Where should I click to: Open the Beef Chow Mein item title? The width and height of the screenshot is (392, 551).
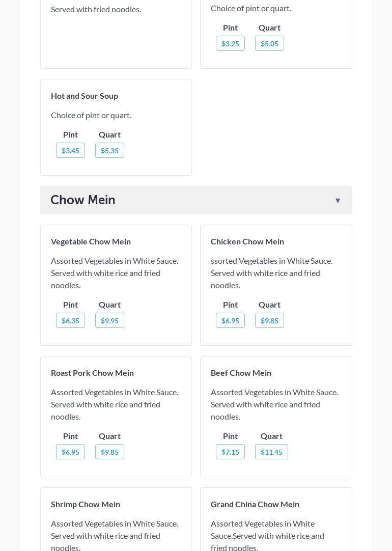pyautogui.click(x=241, y=373)
